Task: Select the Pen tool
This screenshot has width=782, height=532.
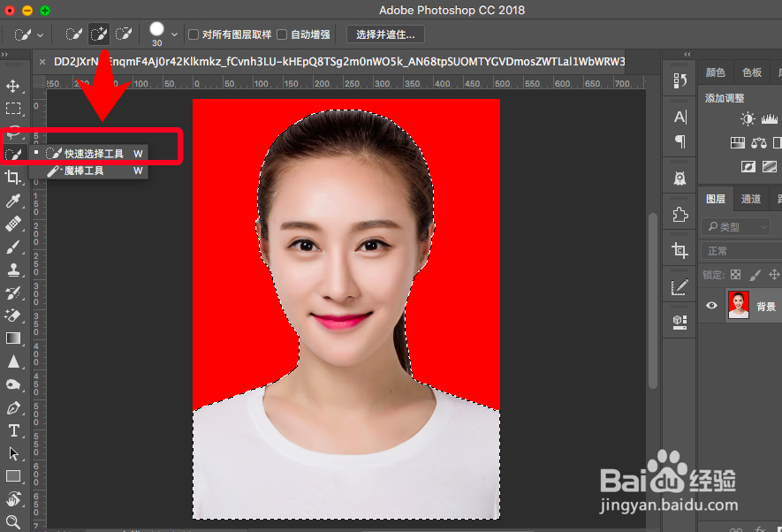Action: tap(13, 408)
